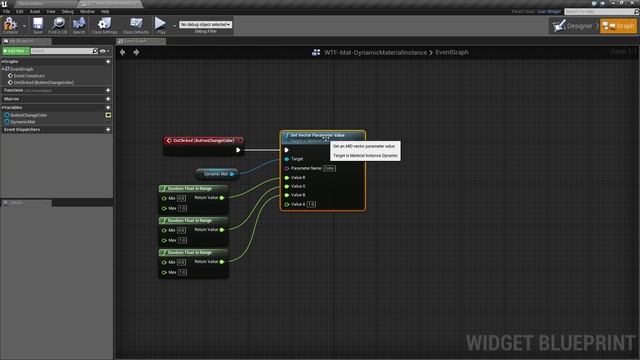
Task: Select the Event Graph tab
Action: (x=141, y=41)
